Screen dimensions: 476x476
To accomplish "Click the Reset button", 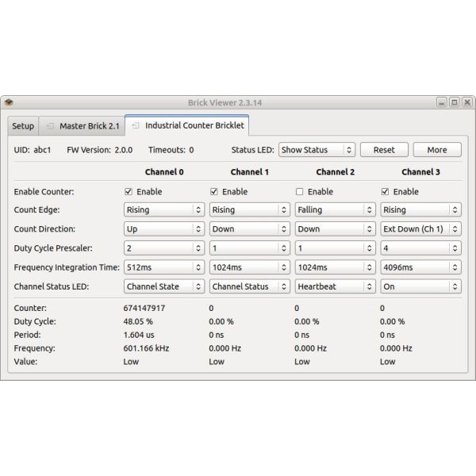I will (x=384, y=150).
